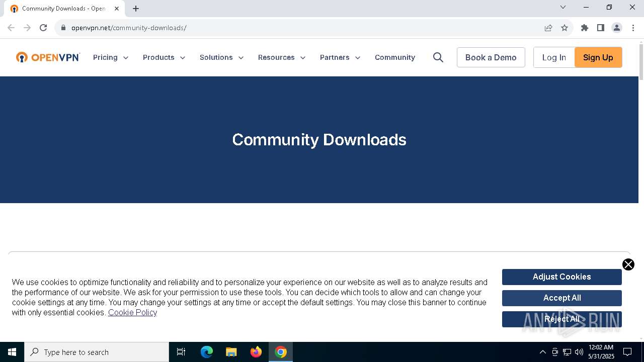Image resolution: width=644 pixels, height=362 pixels.
Task: Select the Community Downloads browser tab
Action: tap(64, 9)
